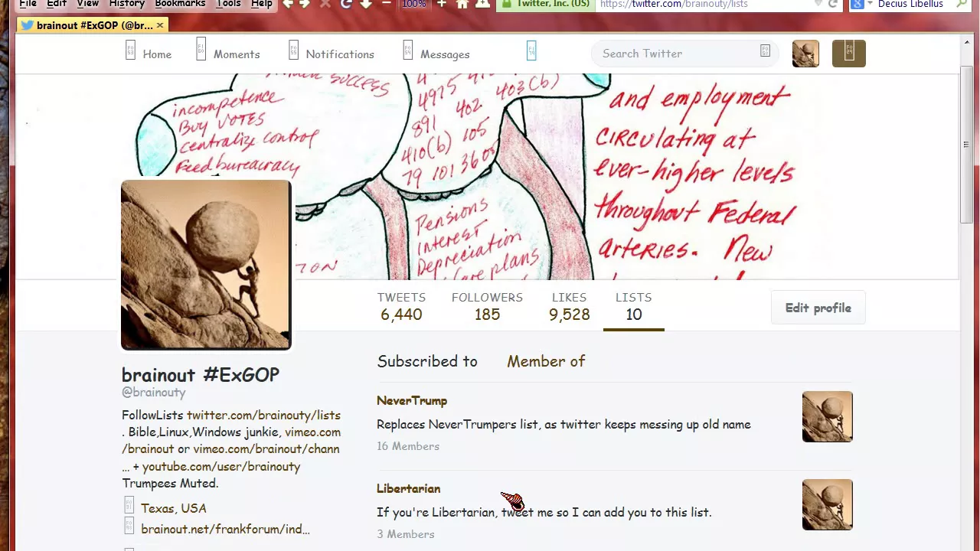The image size is (980, 551).
Task: Click reload icon inside the address bar
Action: point(833,4)
